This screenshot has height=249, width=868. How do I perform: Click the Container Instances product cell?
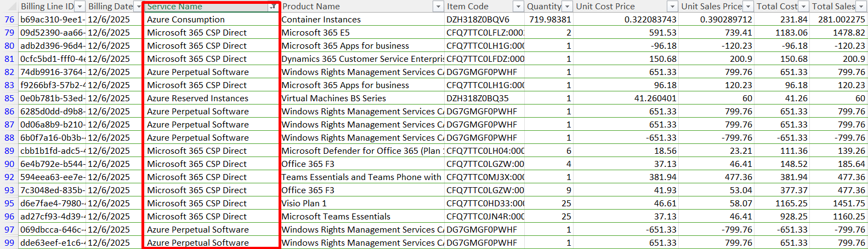tap(362, 20)
